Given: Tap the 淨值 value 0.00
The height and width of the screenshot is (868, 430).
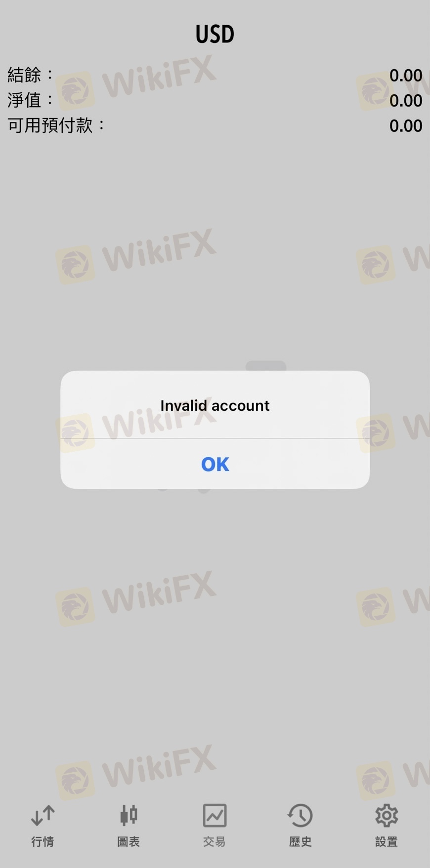Looking at the screenshot, I should (x=406, y=100).
